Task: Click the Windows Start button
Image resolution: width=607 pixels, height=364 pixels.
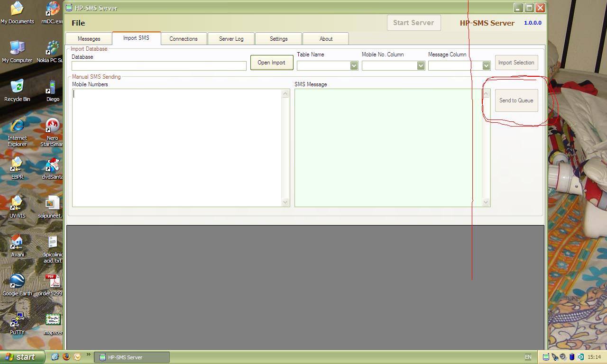Action: point(22,357)
